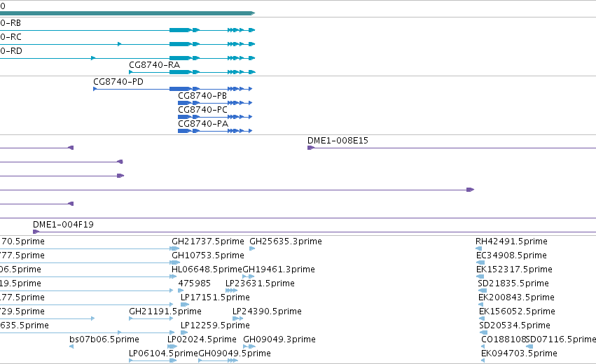The height and width of the screenshot is (364, 596).
Task: Select the EK094703.5prime label
Action: coord(519,353)
